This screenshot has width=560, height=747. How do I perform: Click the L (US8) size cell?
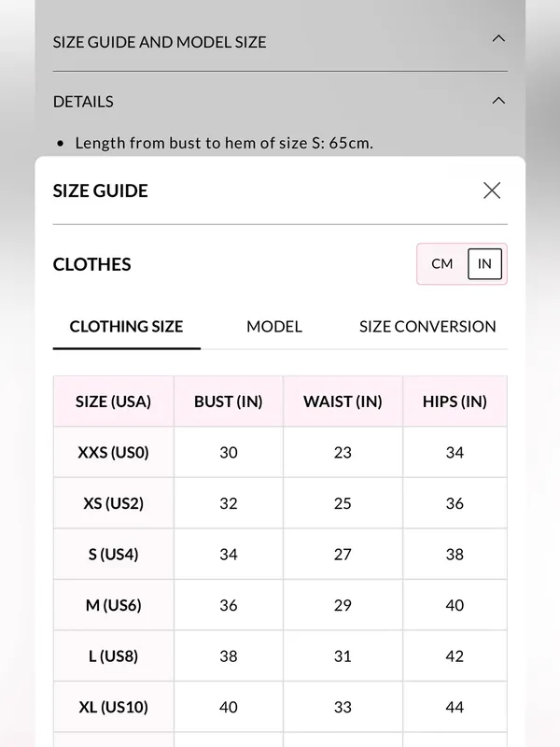pos(114,656)
